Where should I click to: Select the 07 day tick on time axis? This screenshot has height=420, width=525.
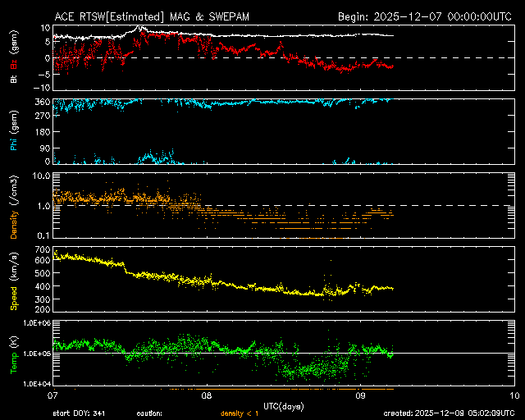coord(52,395)
